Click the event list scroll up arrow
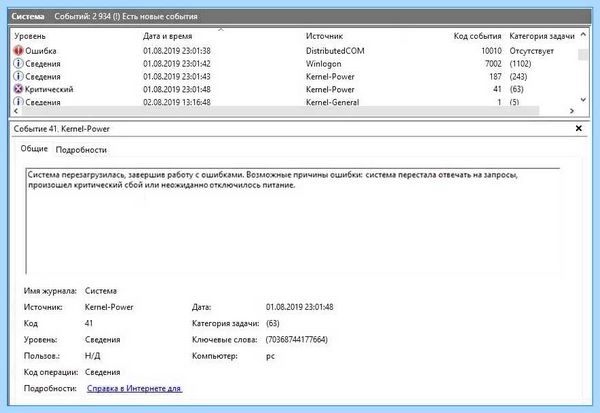This screenshot has height=413, width=600. [583, 35]
